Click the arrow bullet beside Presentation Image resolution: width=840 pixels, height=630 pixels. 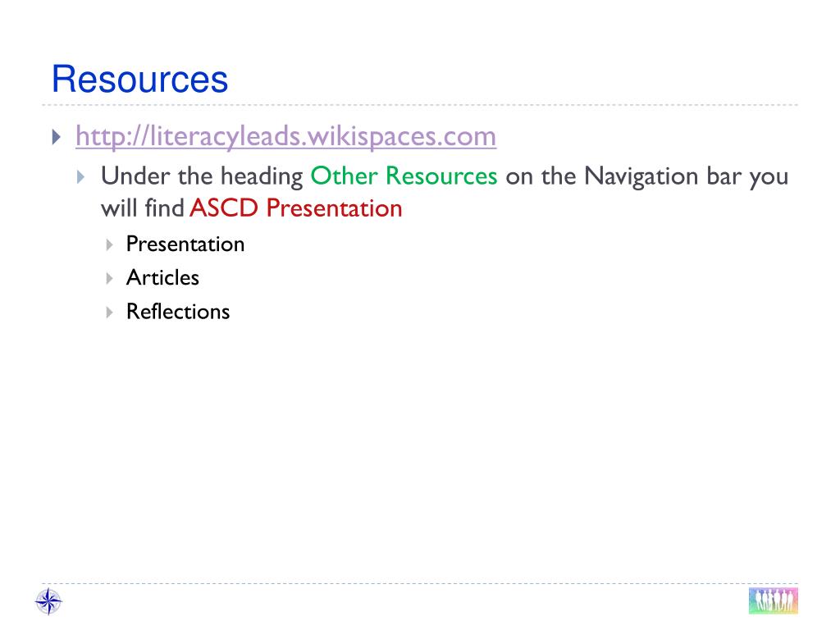(x=109, y=245)
